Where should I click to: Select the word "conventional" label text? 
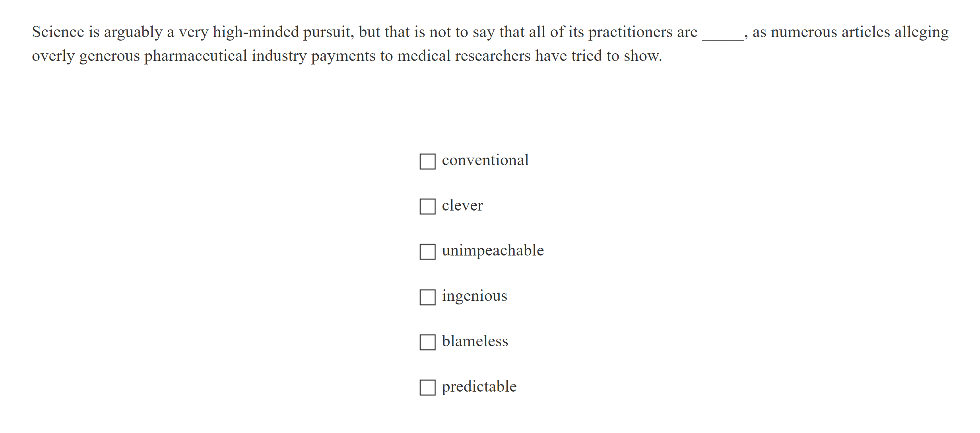pyautogui.click(x=485, y=160)
